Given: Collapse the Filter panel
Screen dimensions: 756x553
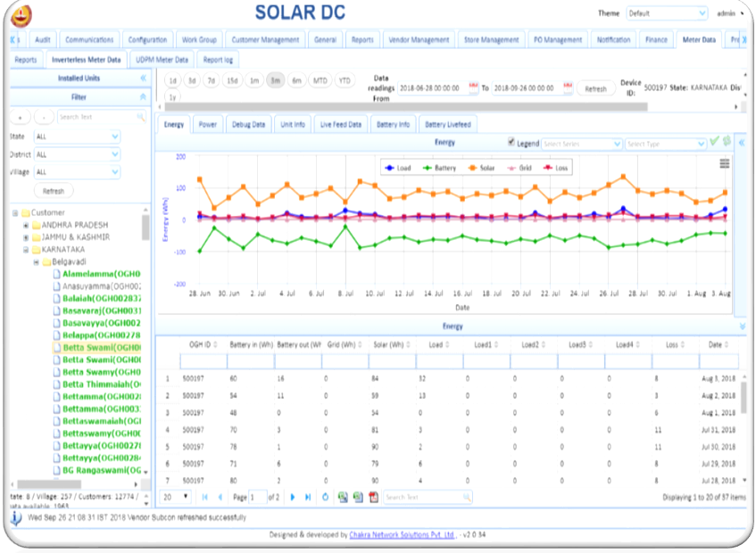Looking at the screenshot, I should point(143,97).
